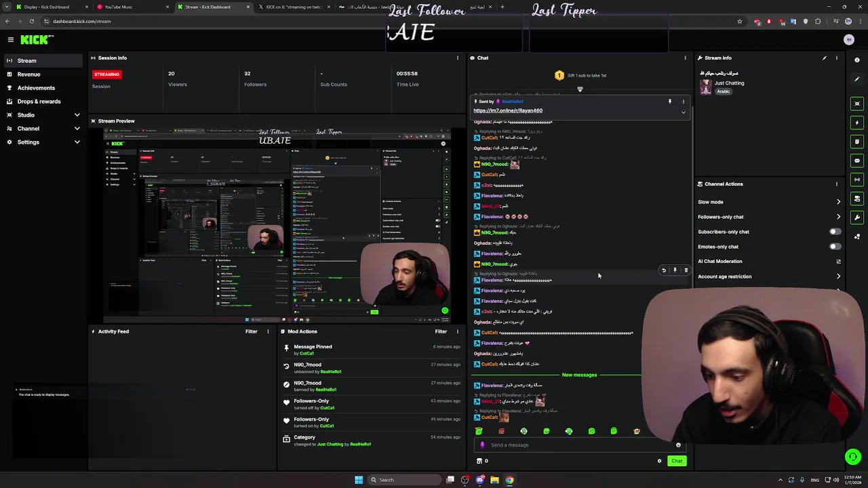Click the green Chat send button
This screenshot has height=488, width=868.
point(677,461)
